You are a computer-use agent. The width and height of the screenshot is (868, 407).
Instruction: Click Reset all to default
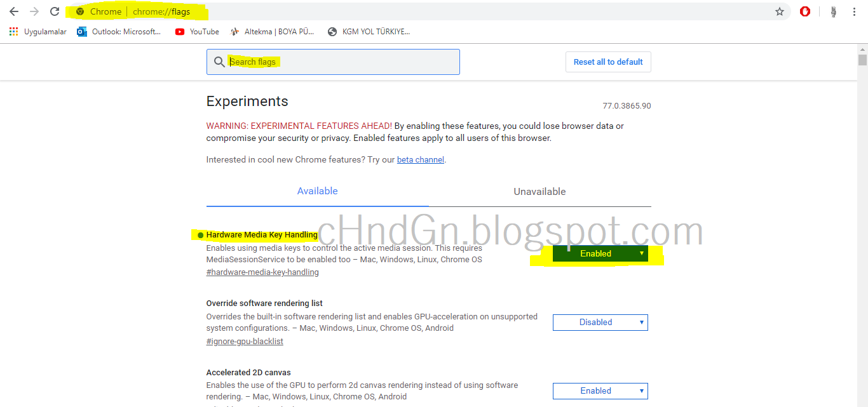point(607,62)
